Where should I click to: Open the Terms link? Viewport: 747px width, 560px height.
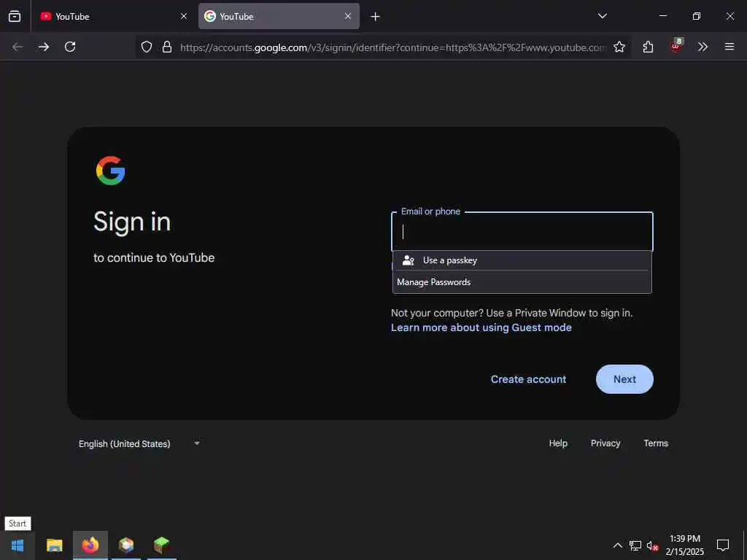(656, 443)
